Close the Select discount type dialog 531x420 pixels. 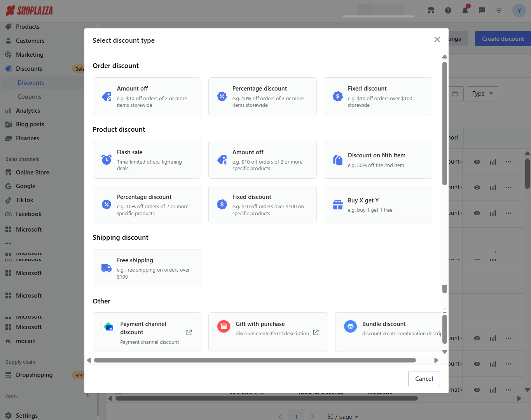pyautogui.click(x=437, y=40)
